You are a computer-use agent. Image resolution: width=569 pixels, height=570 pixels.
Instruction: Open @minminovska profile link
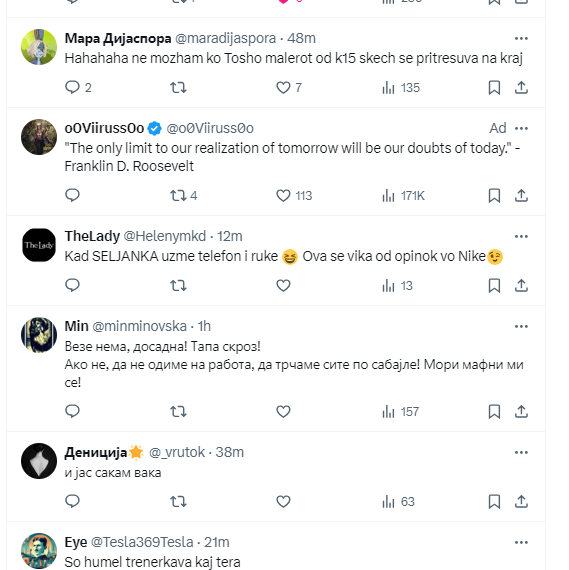tap(139, 326)
